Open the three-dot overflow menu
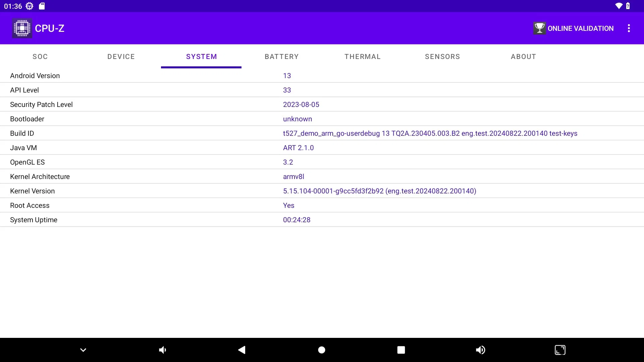Screen dimensions: 644x362 coord(629,28)
